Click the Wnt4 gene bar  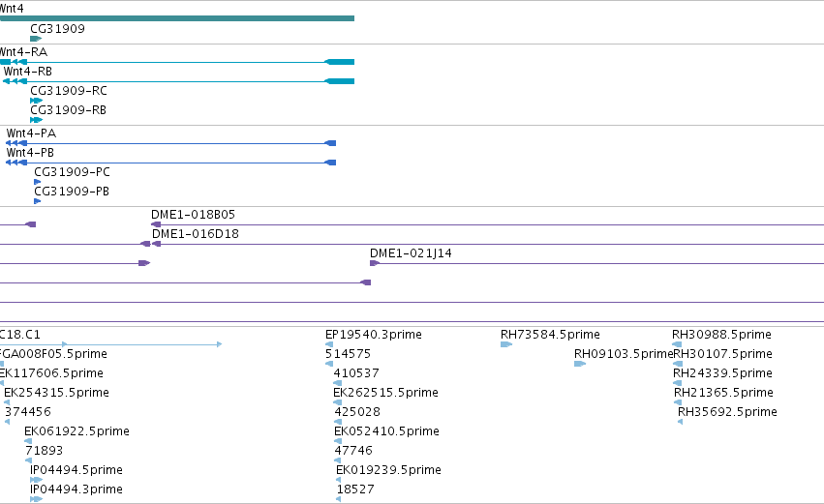pyautogui.click(x=177, y=18)
